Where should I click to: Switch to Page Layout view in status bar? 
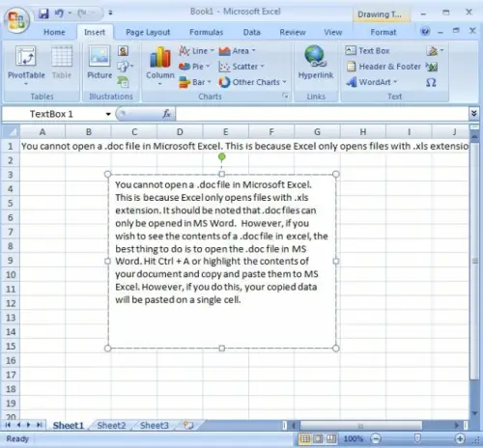(x=318, y=438)
